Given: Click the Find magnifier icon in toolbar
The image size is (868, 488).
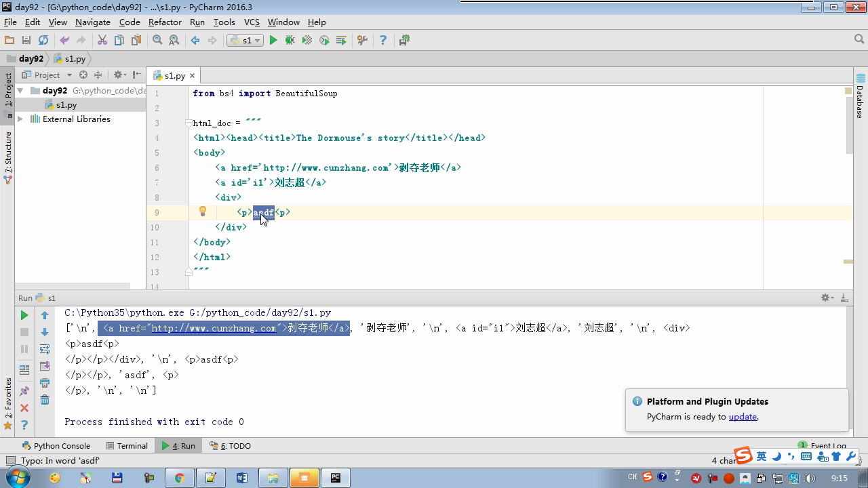Looking at the screenshot, I should pyautogui.click(x=157, y=41).
